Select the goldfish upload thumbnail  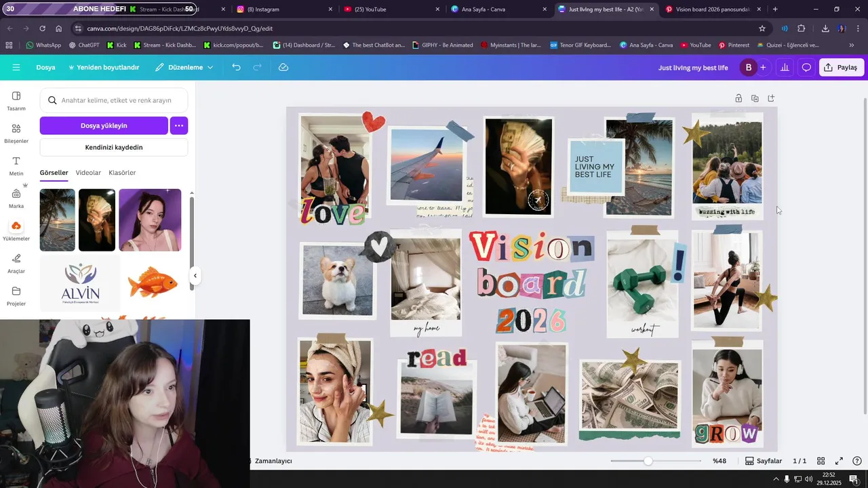pyautogui.click(x=153, y=282)
